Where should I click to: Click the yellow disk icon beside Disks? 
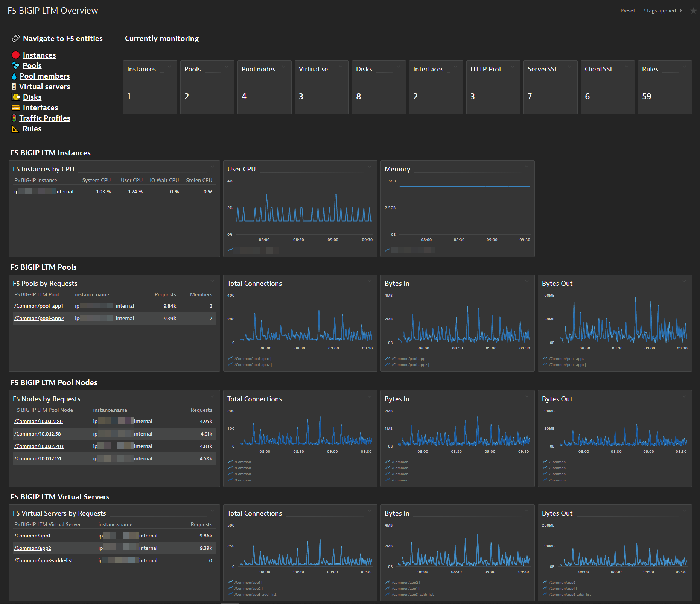click(16, 97)
